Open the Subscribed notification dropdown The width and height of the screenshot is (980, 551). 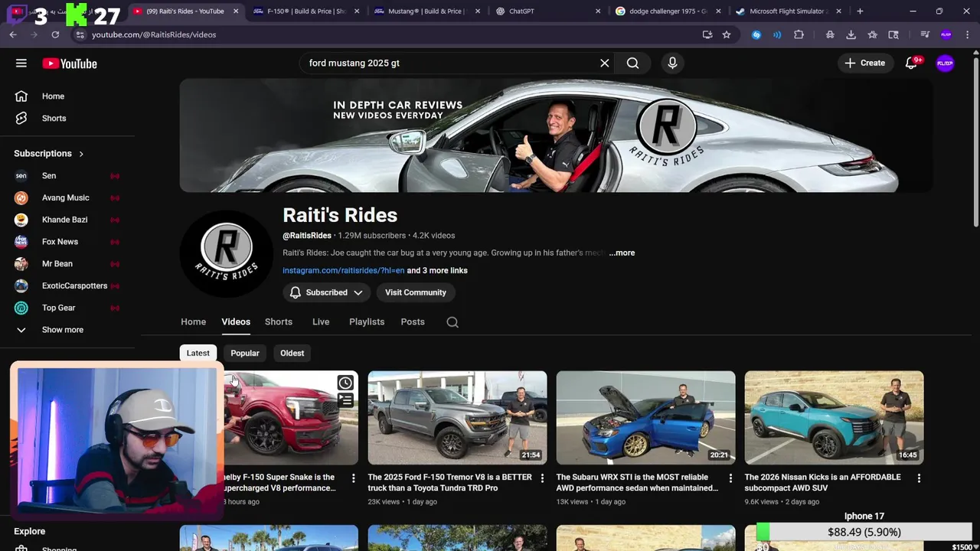326,292
